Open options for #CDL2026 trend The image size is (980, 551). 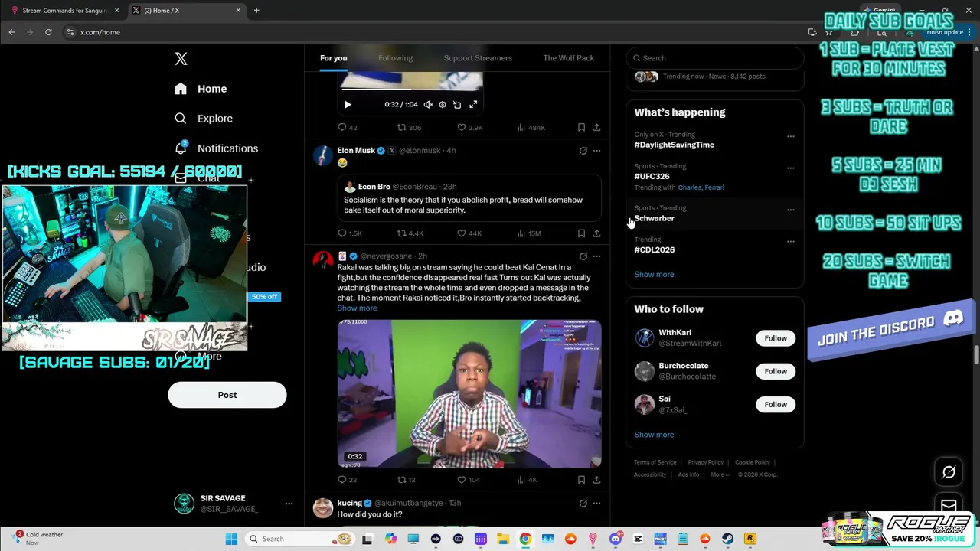click(791, 242)
